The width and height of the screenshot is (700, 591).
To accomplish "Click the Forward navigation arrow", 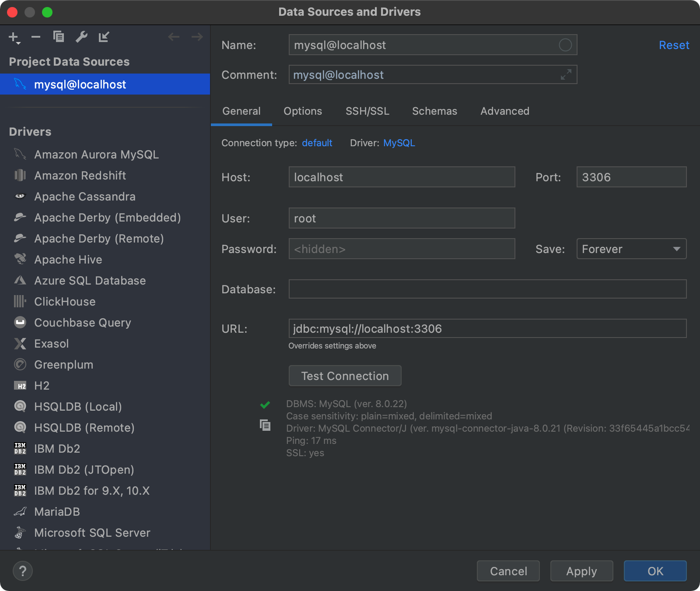I will point(197,37).
